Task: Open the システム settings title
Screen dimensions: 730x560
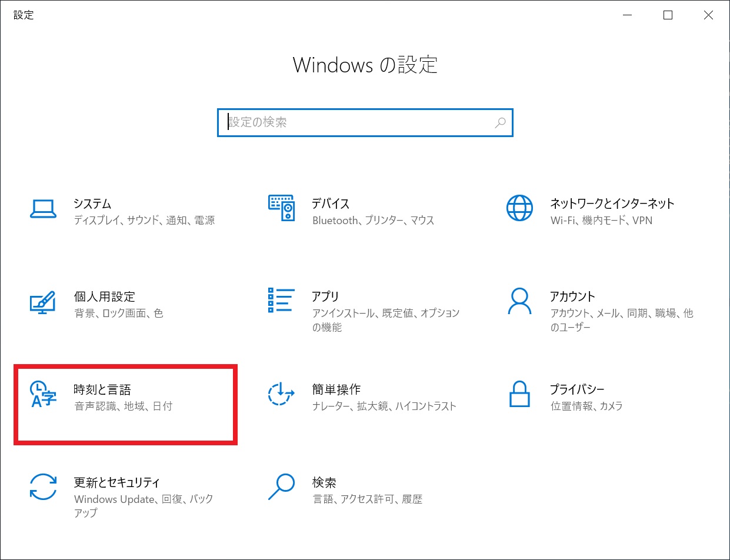Action: click(93, 204)
